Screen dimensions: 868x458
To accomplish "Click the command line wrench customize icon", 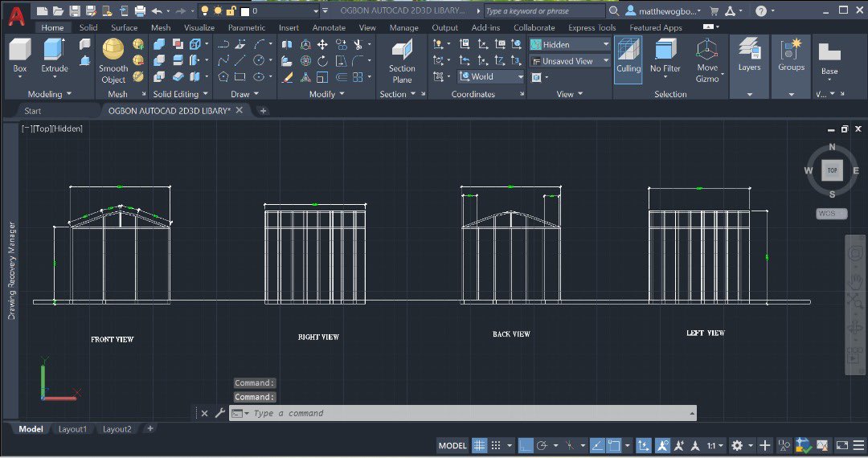I will click(219, 413).
